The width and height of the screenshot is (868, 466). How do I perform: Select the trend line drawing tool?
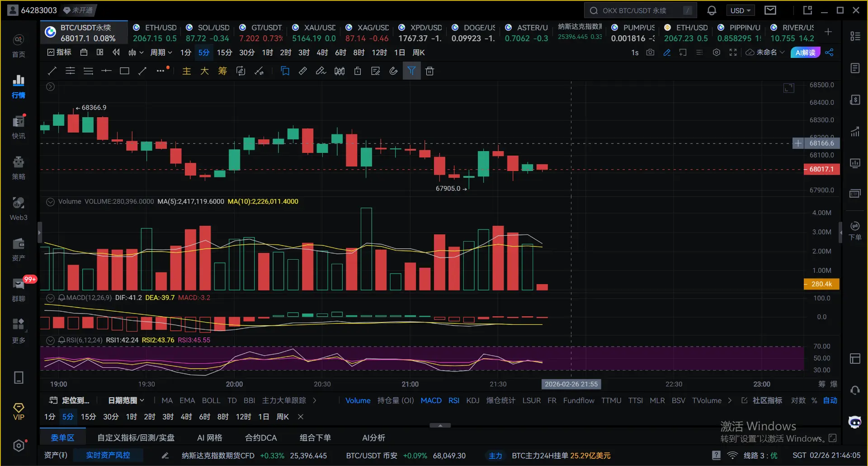pos(52,71)
